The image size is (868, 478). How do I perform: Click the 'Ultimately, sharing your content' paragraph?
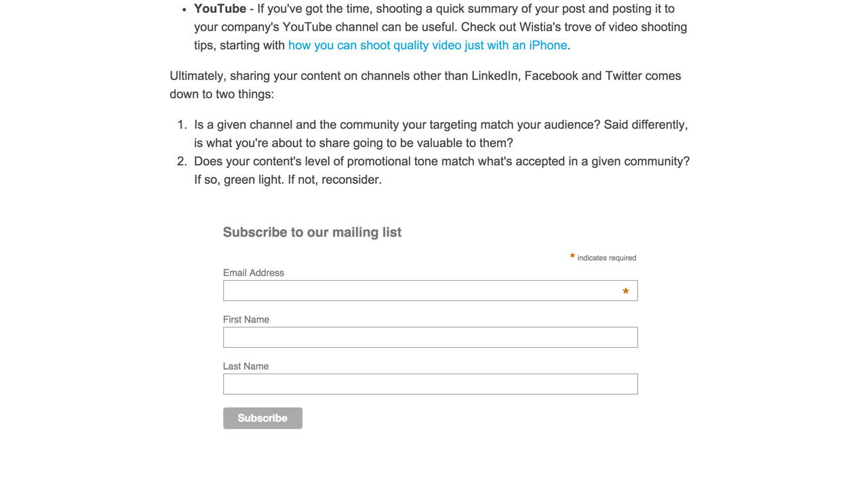[x=425, y=85]
